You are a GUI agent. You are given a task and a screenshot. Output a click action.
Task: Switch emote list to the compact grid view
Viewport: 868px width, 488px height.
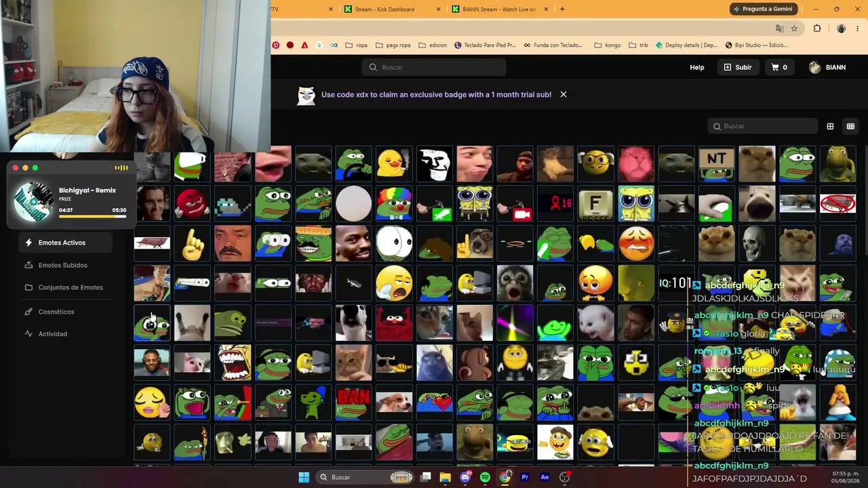[x=850, y=126]
